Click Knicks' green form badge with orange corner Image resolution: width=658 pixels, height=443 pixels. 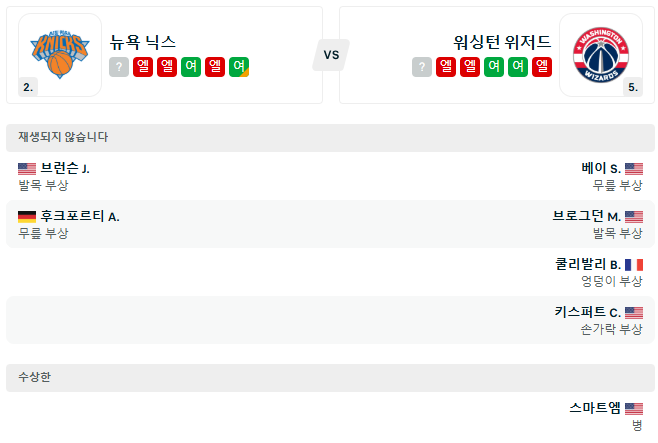pyautogui.click(x=239, y=67)
